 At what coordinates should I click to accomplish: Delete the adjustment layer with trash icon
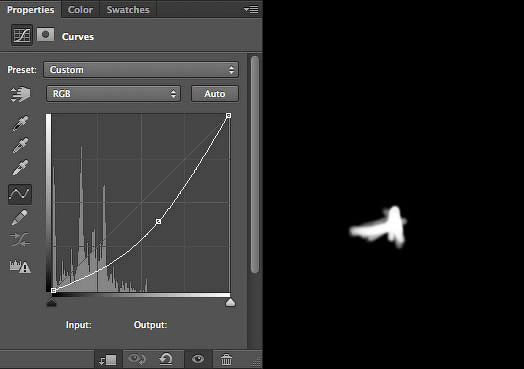pyautogui.click(x=226, y=360)
